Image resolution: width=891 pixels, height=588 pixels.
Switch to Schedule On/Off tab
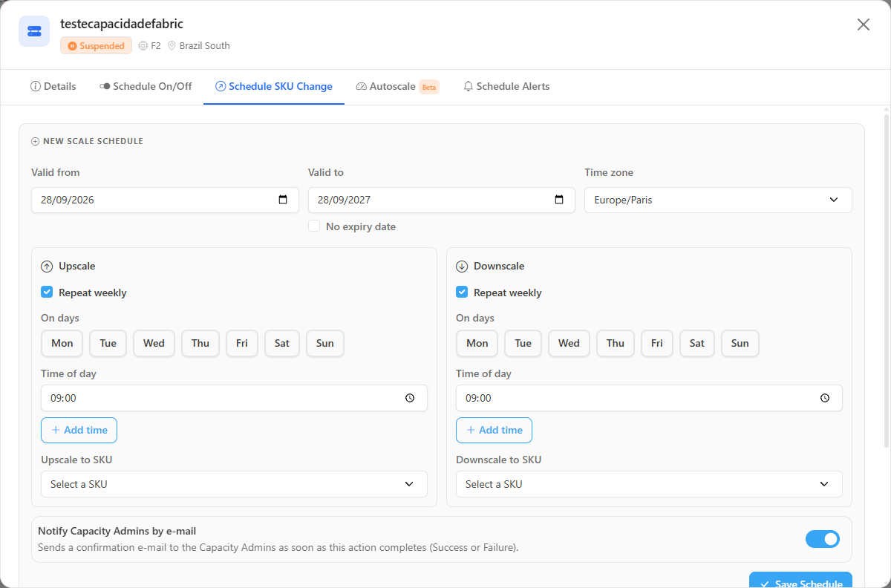click(146, 86)
